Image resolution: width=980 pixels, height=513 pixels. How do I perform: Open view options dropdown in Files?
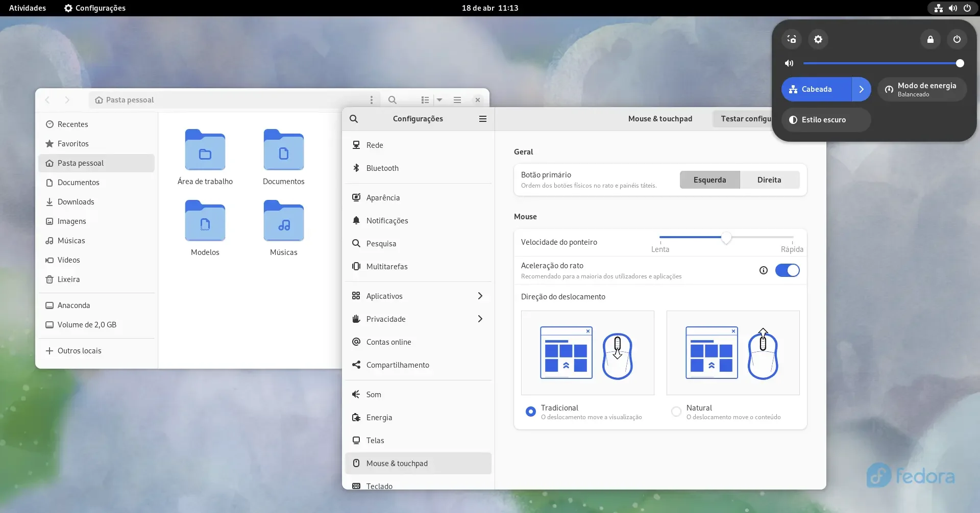tap(439, 100)
